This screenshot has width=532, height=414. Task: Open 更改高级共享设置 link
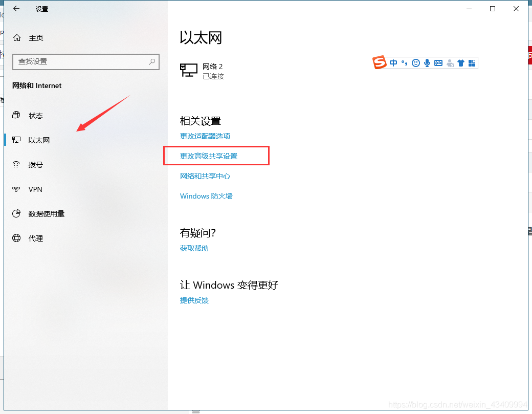coord(209,156)
